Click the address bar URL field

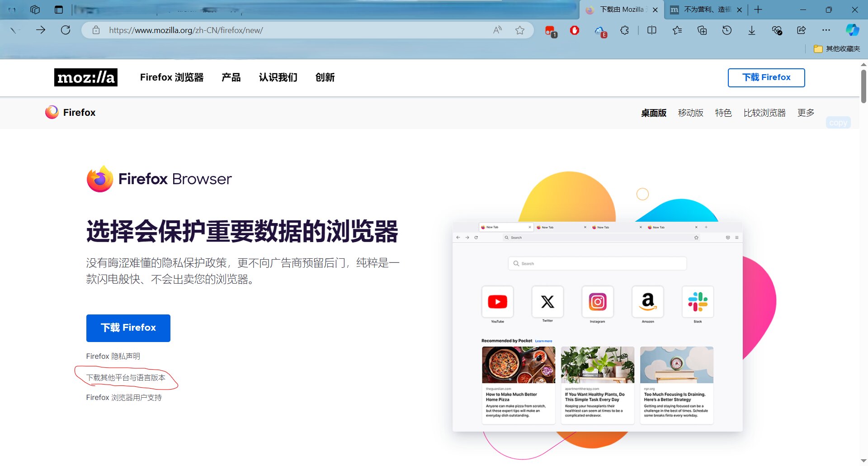point(289,30)
